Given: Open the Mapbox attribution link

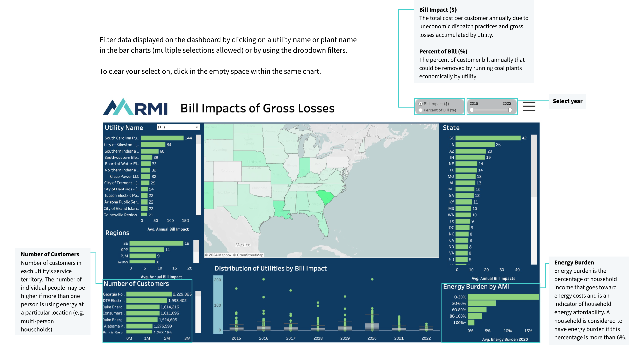Looking at the screenshot, I should 220,255.
